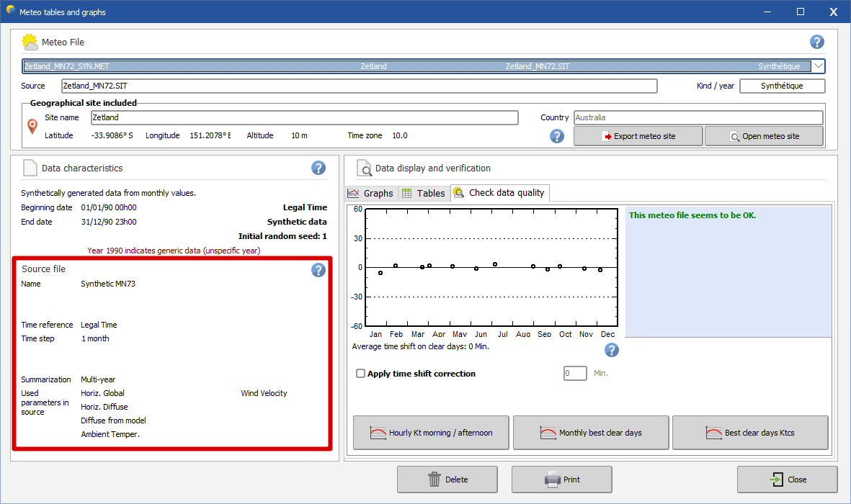Click the time zone value 10.0

click(399, 135)
